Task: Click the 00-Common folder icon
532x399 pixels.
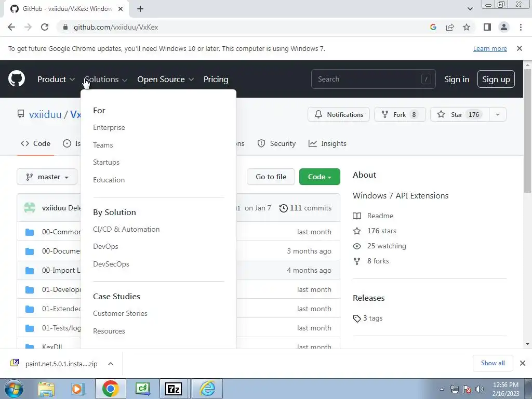Action: (x=30, y=232)
